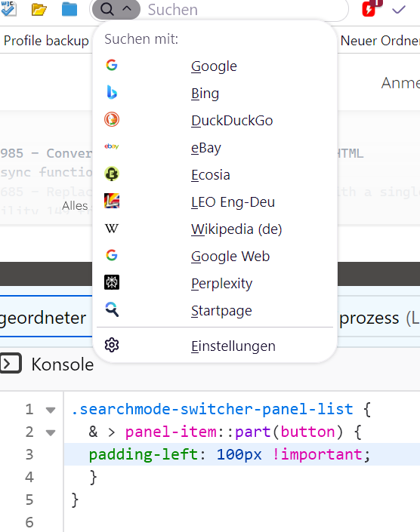Click the Anme link at page right

(400, 83)
